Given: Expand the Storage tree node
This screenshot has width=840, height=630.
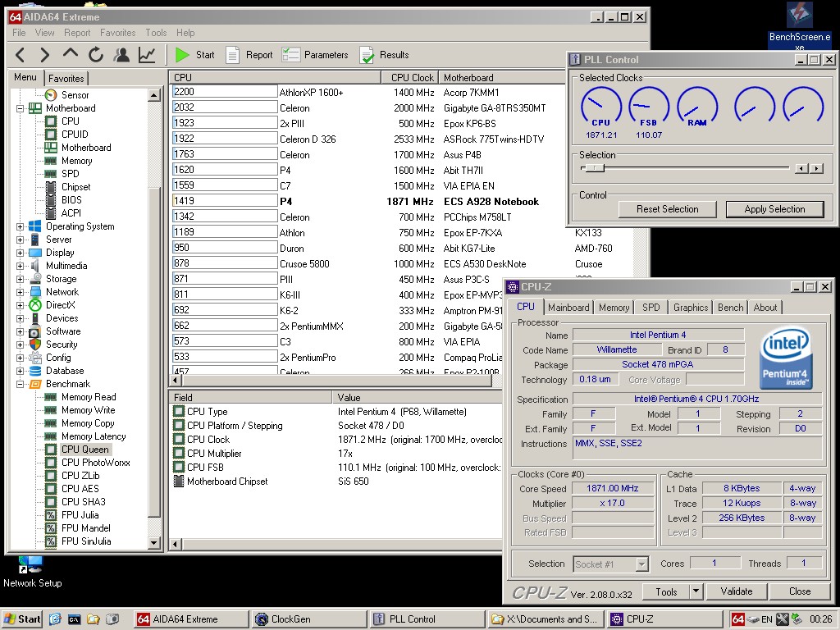Looking at the screenshot, I should click(21, 279).
